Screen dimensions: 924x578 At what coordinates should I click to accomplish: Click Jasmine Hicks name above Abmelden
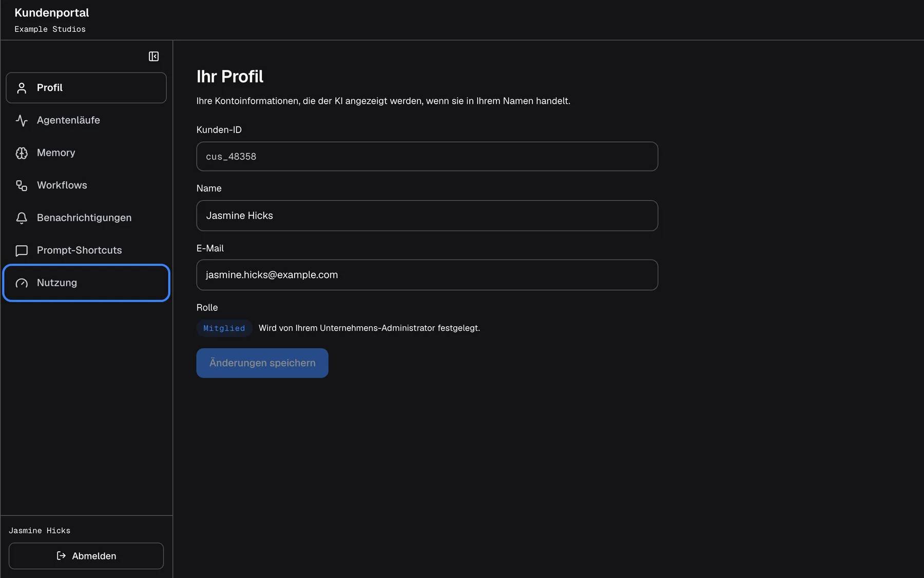pyautogui.click(x=40, y=531)
